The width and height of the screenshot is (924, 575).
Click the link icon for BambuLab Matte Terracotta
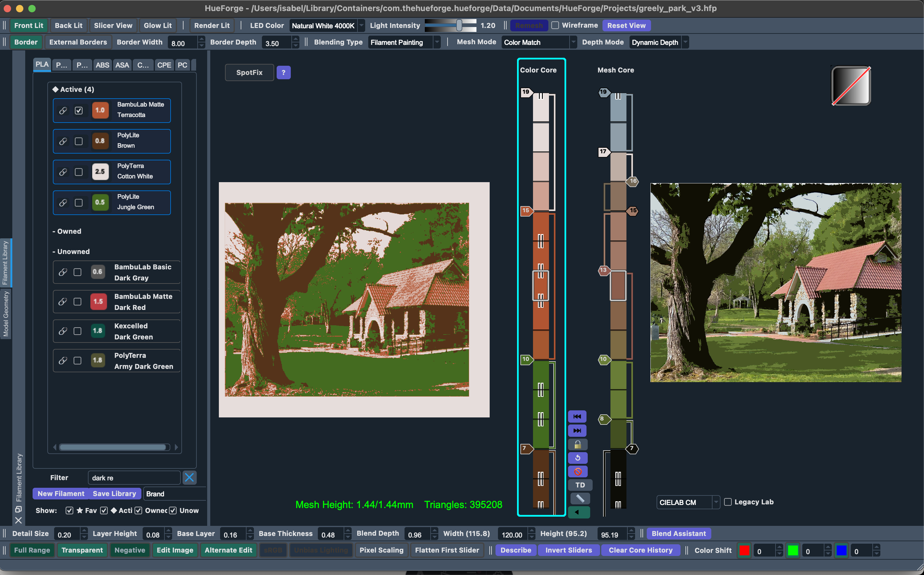pyautogui.click(x=63, y=111)
